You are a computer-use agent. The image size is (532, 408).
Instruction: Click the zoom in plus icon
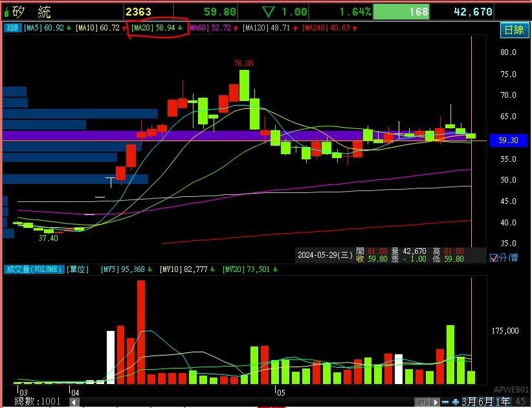coord(456,402)
